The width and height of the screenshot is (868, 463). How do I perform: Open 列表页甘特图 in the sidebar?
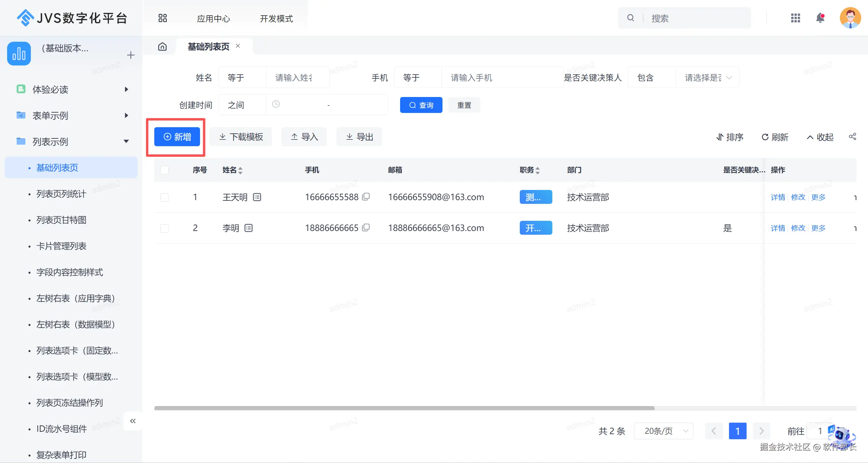(x=61, y=220)
